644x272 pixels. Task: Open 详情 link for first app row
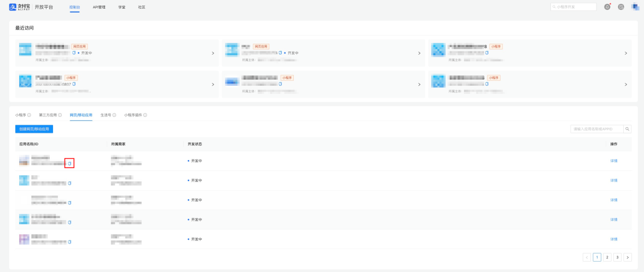click(x=613, y=161)
